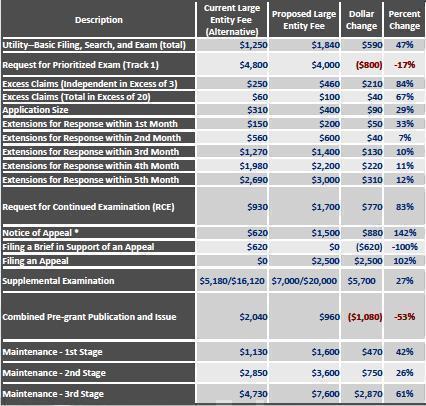Click the Percent Change column header
This screenshot has width=426, height=406.
(x=404, y=20)
